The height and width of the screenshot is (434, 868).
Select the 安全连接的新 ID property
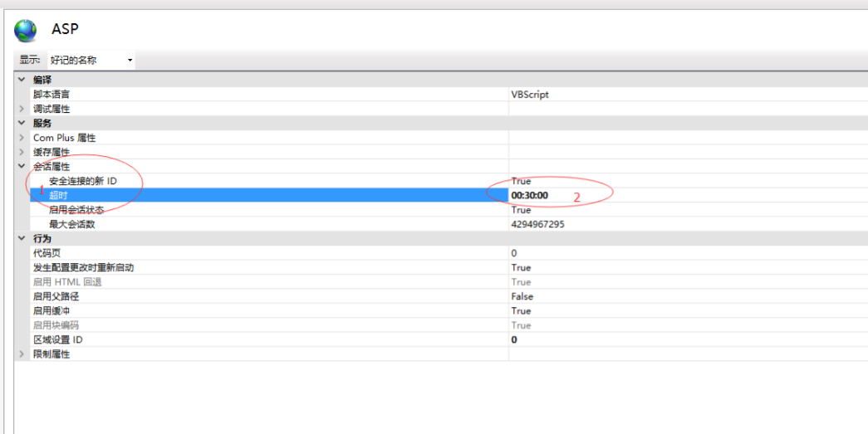(x=83, y=181)
